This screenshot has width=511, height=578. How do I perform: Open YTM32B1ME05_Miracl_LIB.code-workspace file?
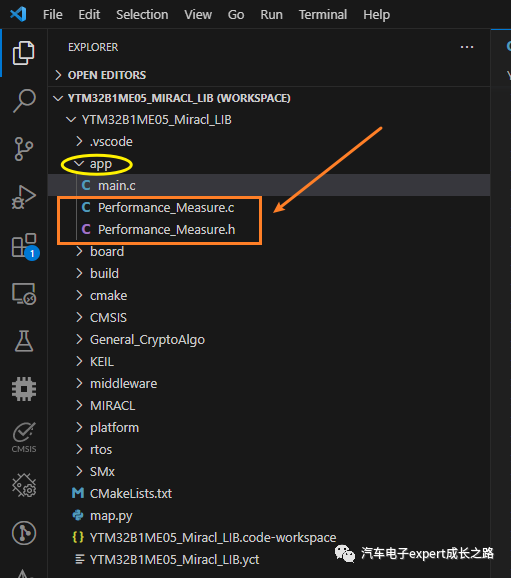[x=269, y=537]
